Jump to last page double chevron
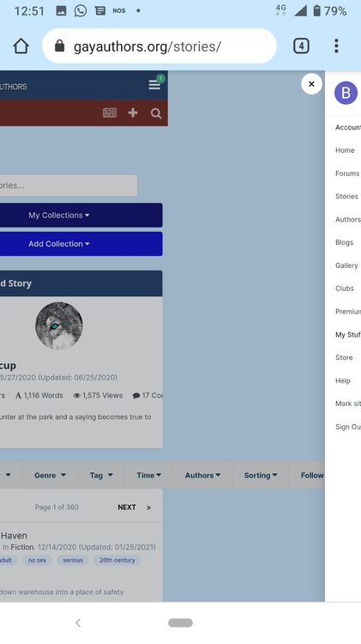361x644 pixels. click(148, 507)
